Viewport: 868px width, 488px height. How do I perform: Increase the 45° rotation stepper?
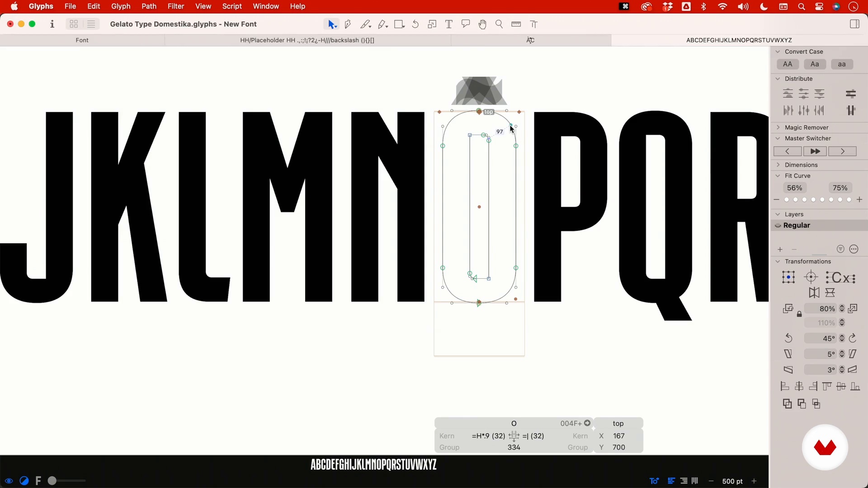[842, 336]
